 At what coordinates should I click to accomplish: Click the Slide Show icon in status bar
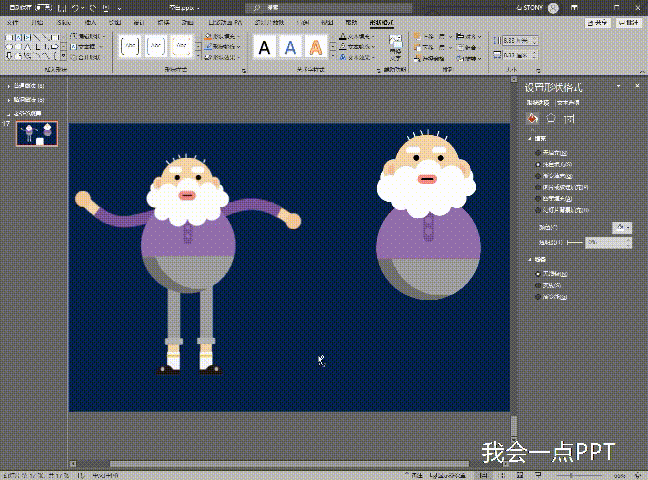tap(538, 475)
